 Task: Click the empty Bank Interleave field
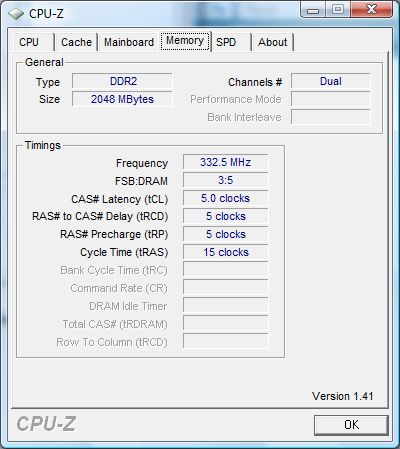click(x=331, y=117)
